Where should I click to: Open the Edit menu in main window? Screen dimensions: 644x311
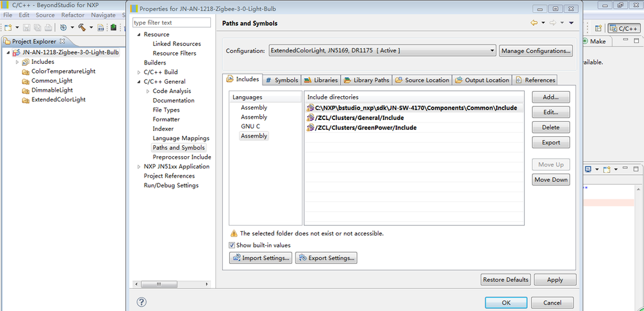24,15
